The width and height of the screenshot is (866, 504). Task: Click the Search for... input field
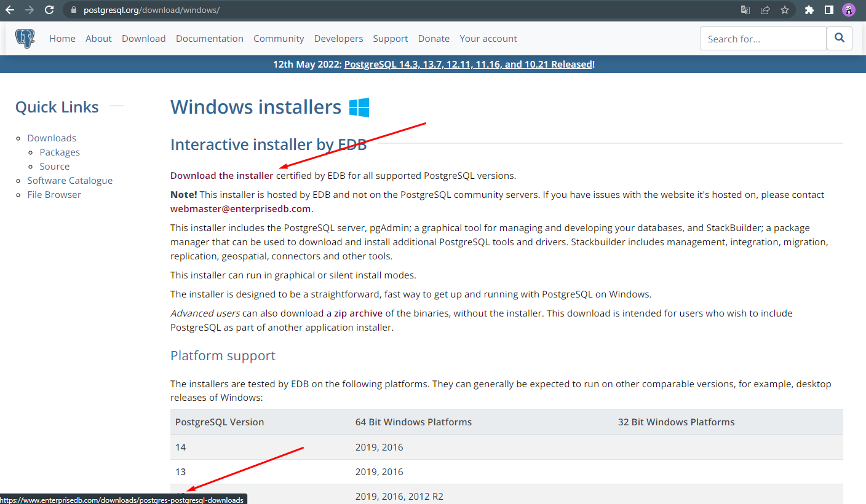763,39
